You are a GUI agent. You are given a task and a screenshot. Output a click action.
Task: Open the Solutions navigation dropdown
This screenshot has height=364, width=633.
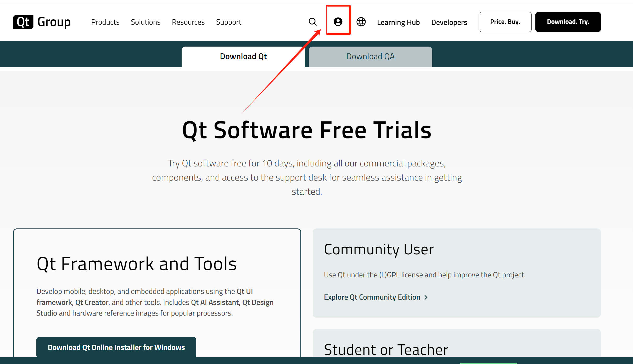(145, 22)
